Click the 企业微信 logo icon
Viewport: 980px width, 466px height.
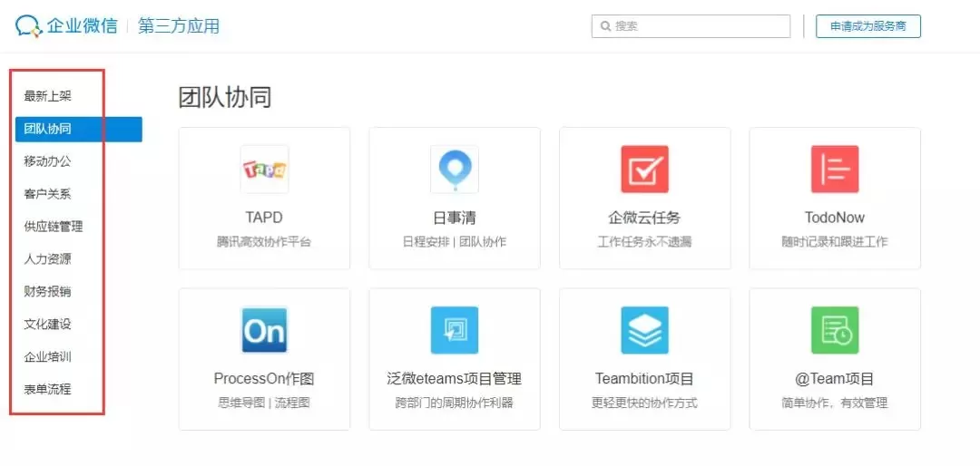tap(28, 25)
